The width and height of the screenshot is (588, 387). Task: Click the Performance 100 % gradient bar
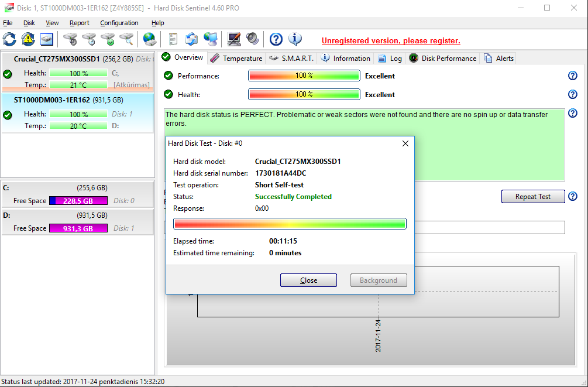coord(304,76)
